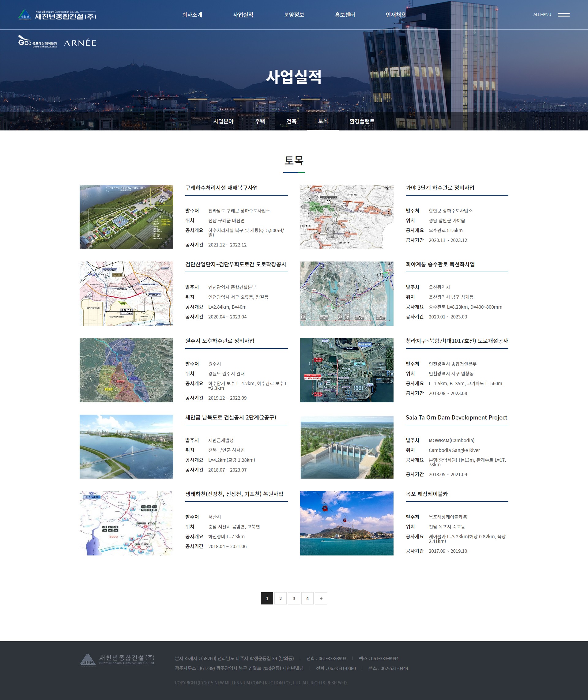Click text 송수관로 L=8.23km, D=400~800mm

(465, 307)
